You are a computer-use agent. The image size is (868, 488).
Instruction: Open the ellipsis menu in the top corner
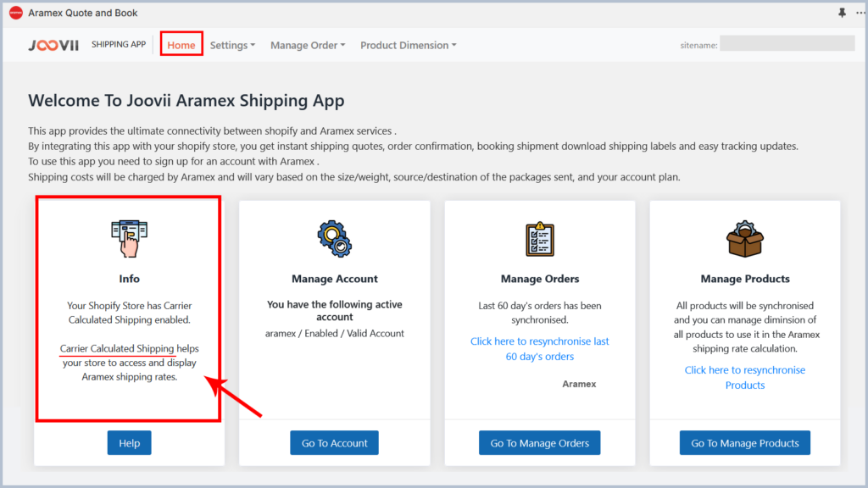[859, 12]
